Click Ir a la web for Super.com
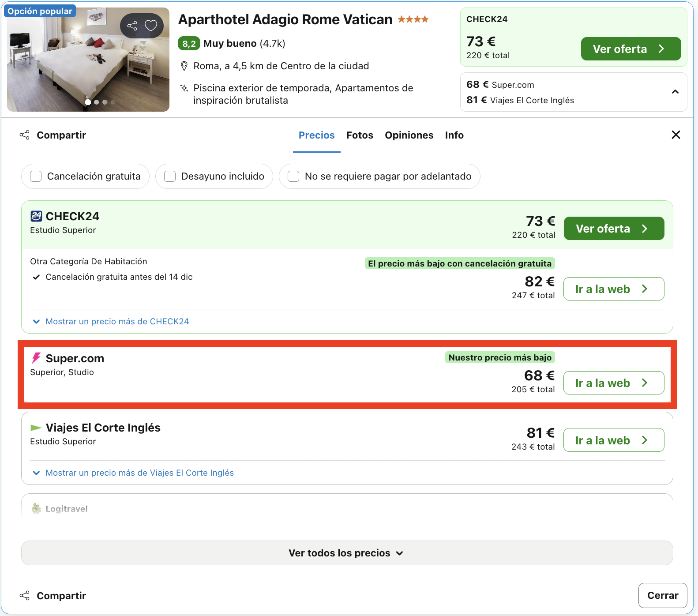This screenshot has width=698, height=616. click(x=614, y=383)
